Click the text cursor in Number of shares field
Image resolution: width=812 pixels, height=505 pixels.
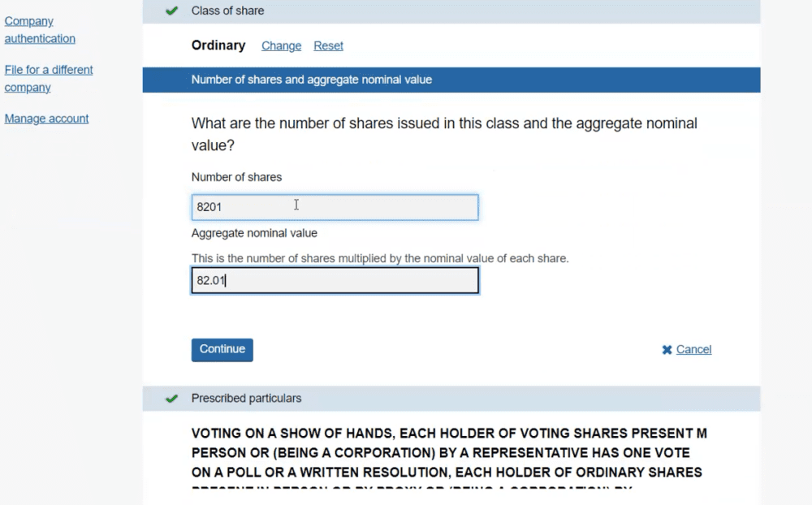[x=296, y=205]
